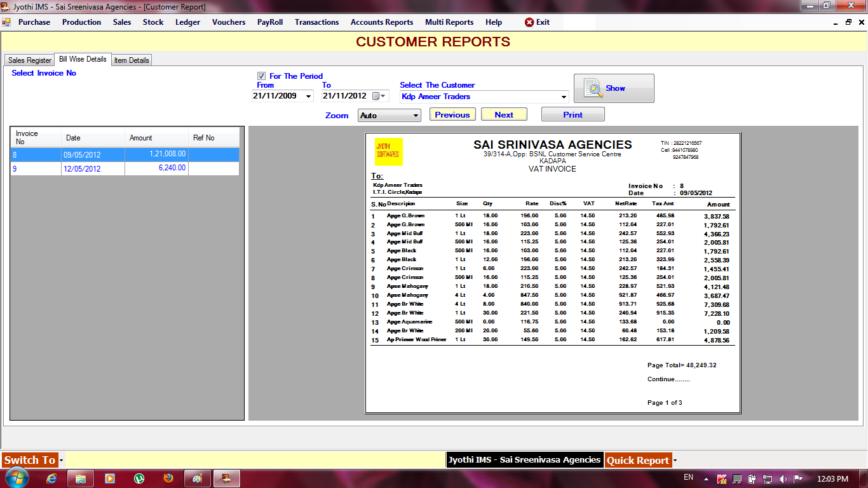Open the Multi Reports menu
This screenshot has width=868, height=488.
449,22
